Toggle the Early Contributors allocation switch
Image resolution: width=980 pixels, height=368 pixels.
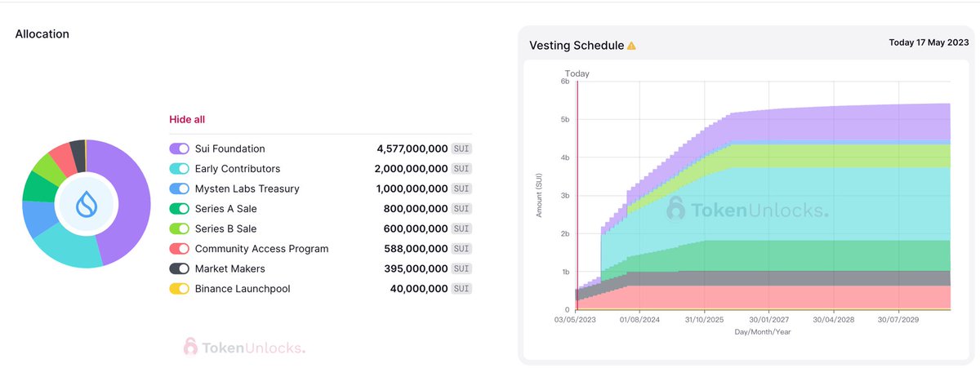tap(179, 169)
